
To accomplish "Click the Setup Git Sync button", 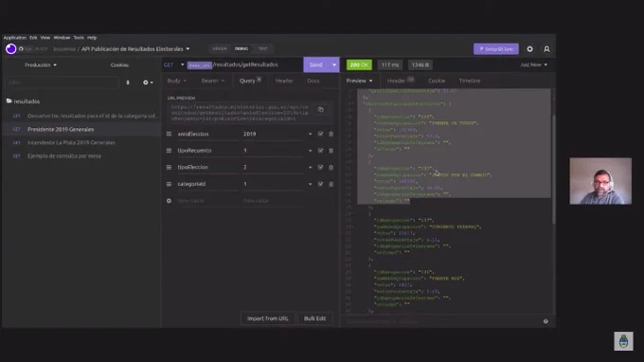I will (496, 49).
